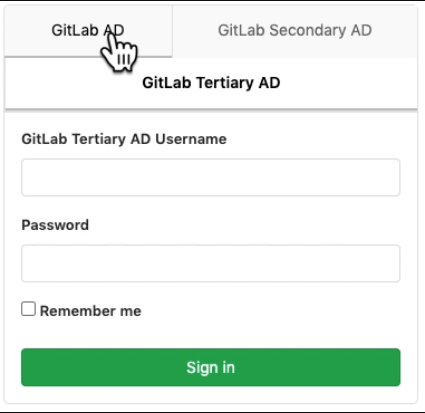Place cursor in the empty password textbox

tap(211, 263)
